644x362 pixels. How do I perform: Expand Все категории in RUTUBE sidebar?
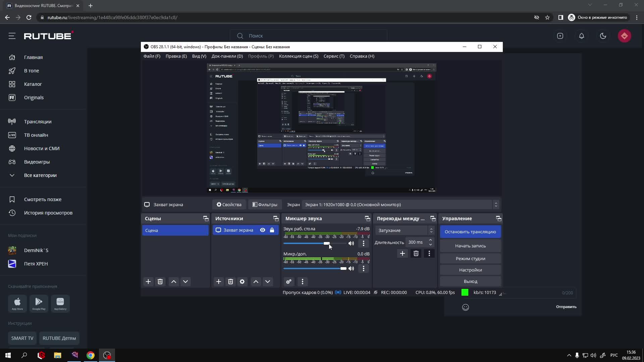click(40, 175)
